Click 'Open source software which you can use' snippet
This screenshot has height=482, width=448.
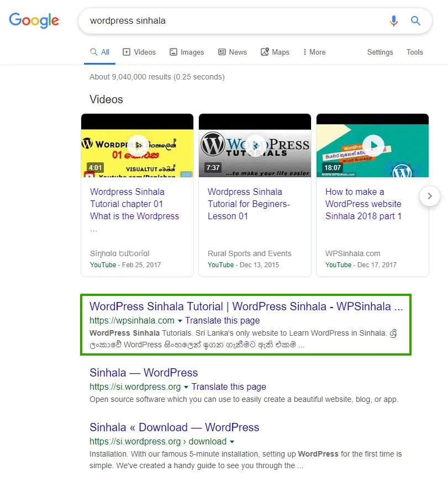[x=244, y=399]
